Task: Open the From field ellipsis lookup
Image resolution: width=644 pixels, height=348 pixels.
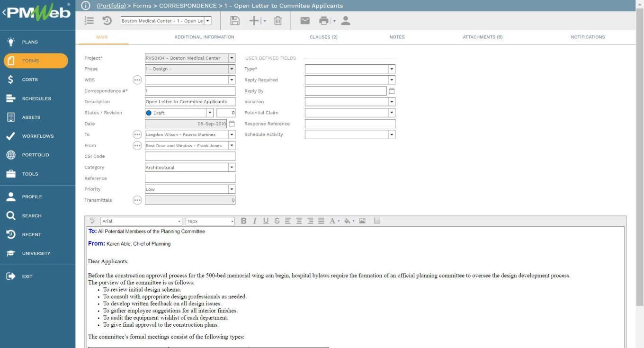Action: pyautogui.click(x=137, y=145)
